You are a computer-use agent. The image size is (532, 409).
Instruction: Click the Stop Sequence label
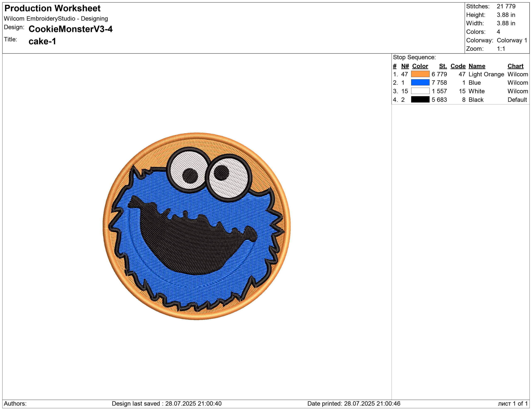pos(414,57)
